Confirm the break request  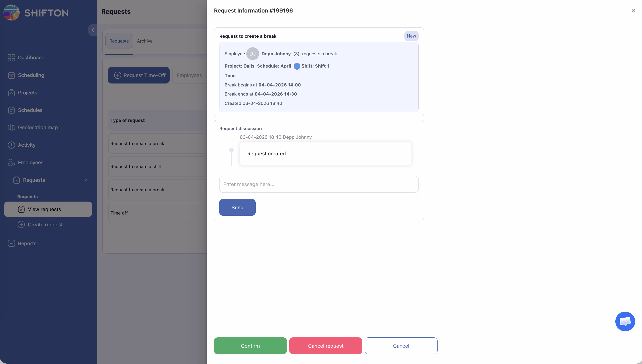(250, 346)
